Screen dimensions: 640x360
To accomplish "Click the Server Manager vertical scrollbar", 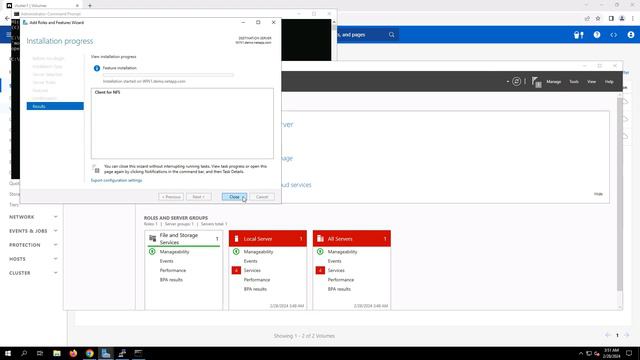I will click(620, 195).
